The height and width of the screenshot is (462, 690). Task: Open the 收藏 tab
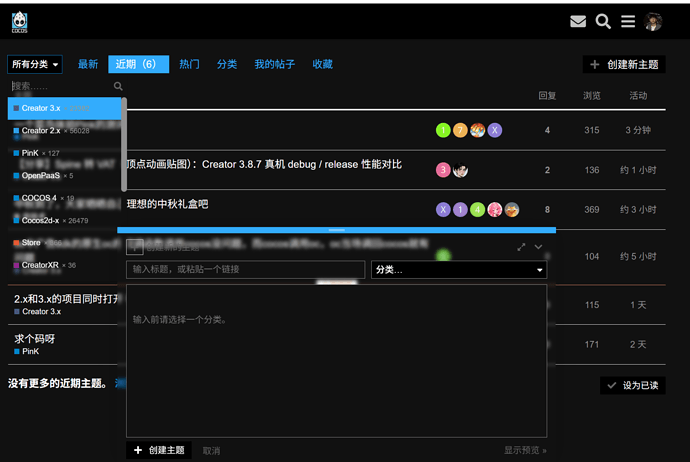click(x=323, y=64)
